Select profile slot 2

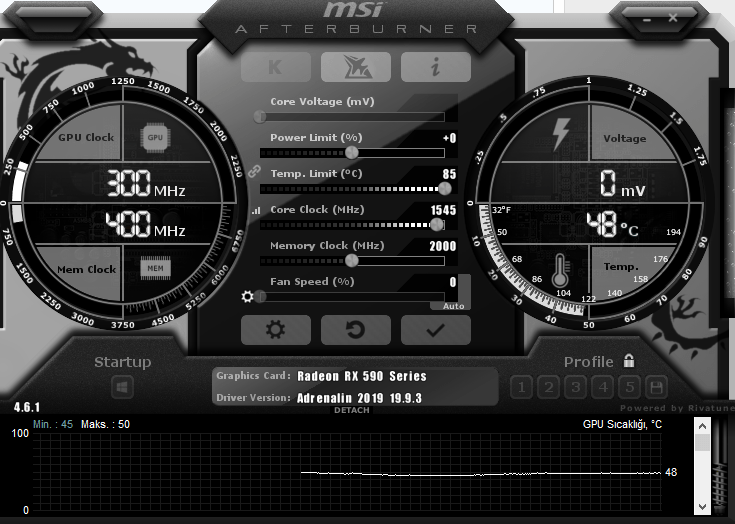(x=548, y=387)
